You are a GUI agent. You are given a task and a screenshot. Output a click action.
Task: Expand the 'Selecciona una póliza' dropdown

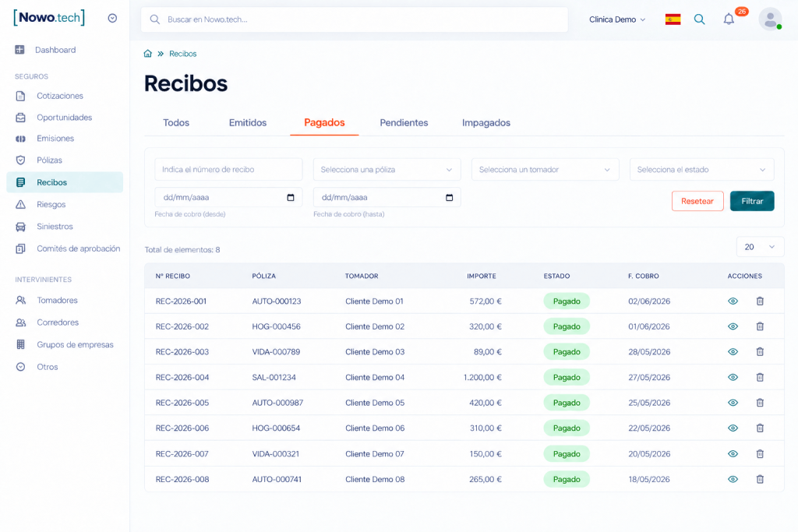coord(387,169)
